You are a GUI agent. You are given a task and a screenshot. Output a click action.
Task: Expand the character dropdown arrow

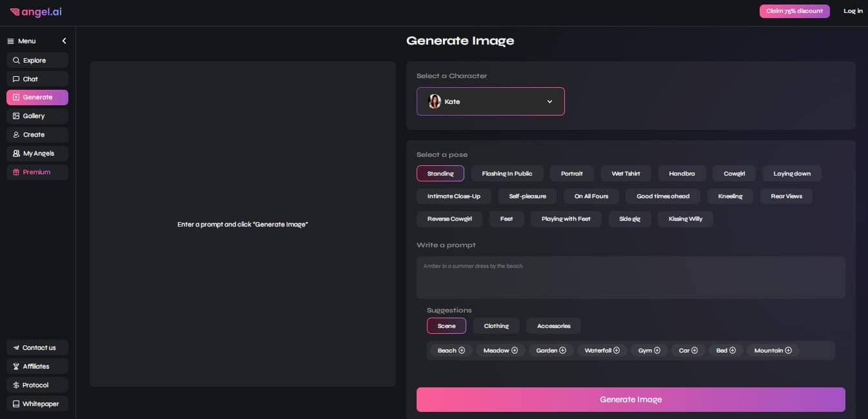(x=549, y=102)
